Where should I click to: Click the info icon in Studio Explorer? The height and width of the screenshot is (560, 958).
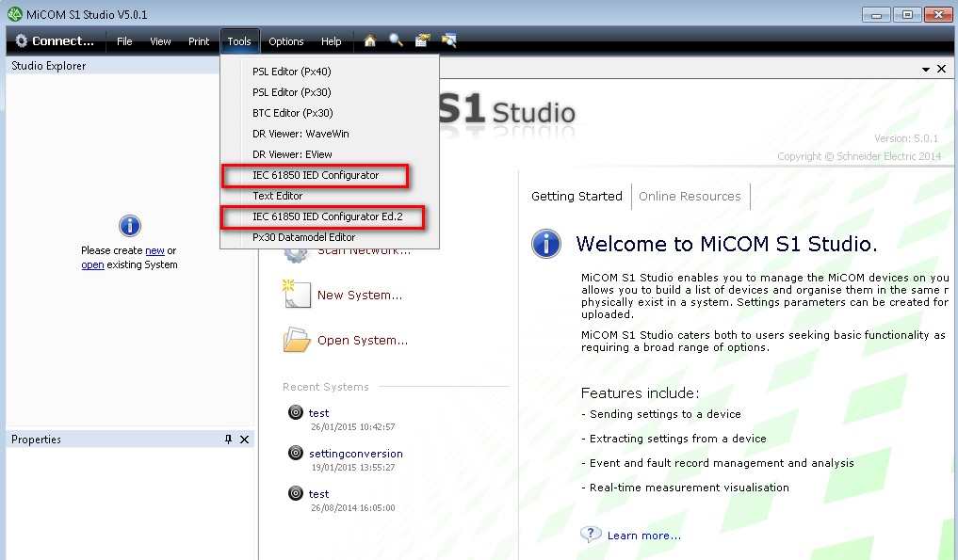point(130,226)
